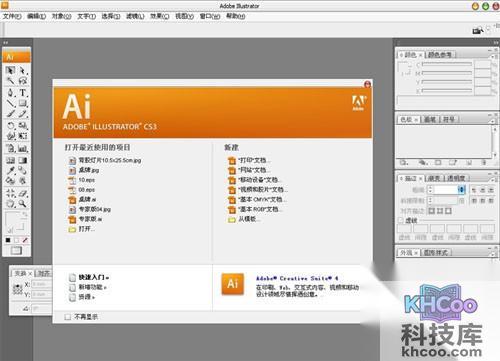This screenshot has width=500, height=361.
Task: Switch to the 透明度 tab
Action: 456,178
